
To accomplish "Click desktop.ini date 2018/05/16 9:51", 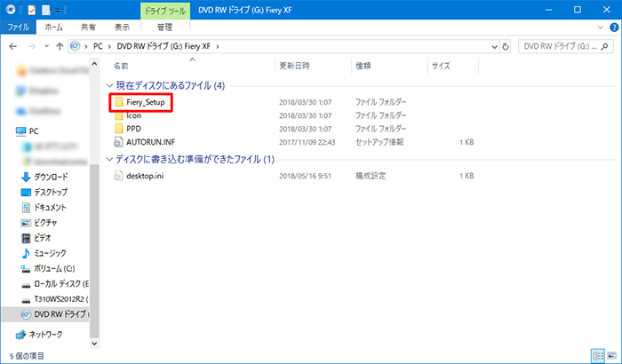I will click(305, 176).
